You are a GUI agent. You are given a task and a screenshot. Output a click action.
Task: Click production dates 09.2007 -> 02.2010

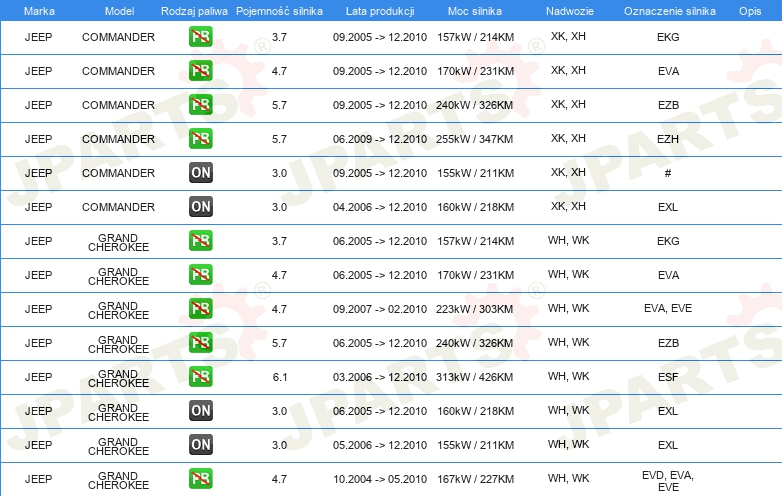(380, 309)
